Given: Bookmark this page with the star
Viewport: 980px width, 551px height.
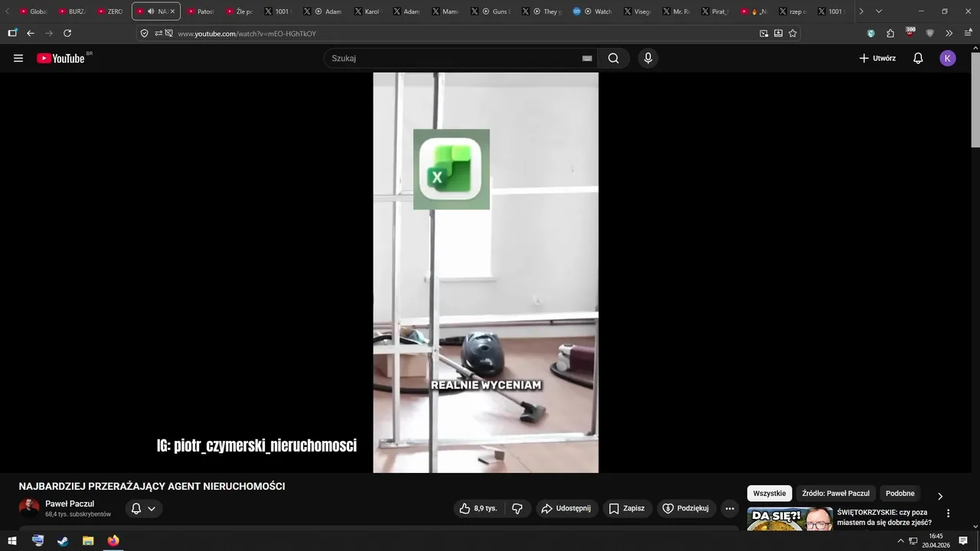Looking at the screenshot, I should pyautogui.click(x=792, y=34).
